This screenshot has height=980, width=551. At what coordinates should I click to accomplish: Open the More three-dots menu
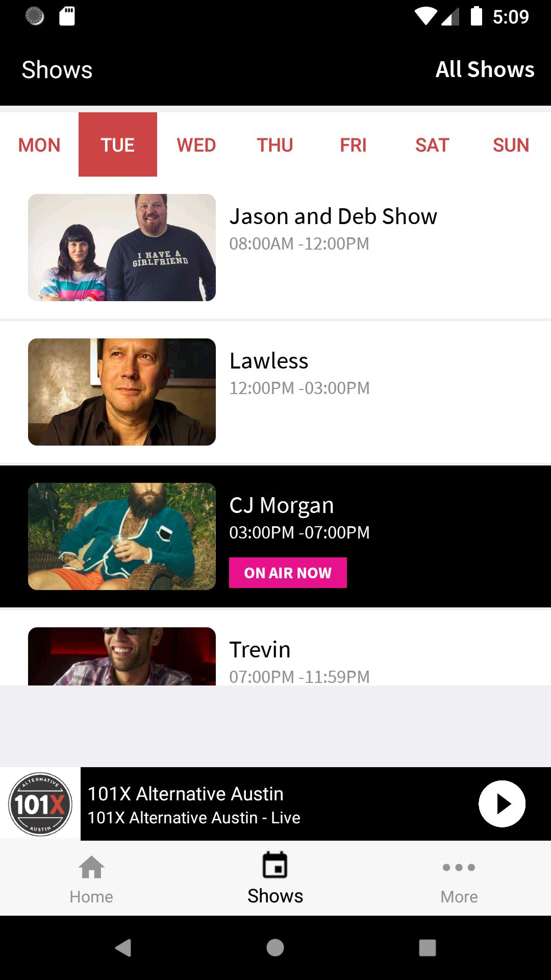tap(459, 867)
